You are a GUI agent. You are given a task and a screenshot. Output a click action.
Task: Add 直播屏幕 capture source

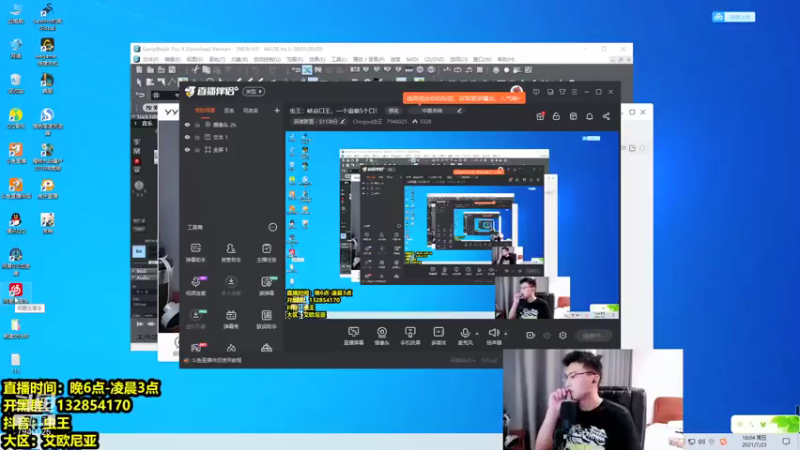point(354,336)
